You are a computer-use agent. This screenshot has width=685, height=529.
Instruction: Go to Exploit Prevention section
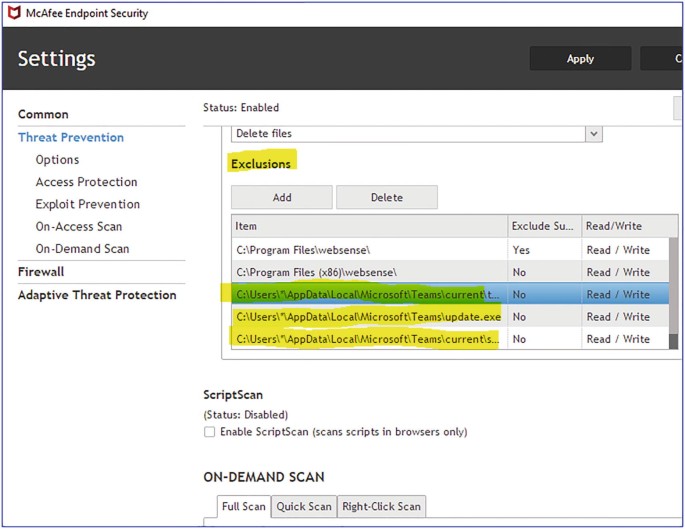87,204
